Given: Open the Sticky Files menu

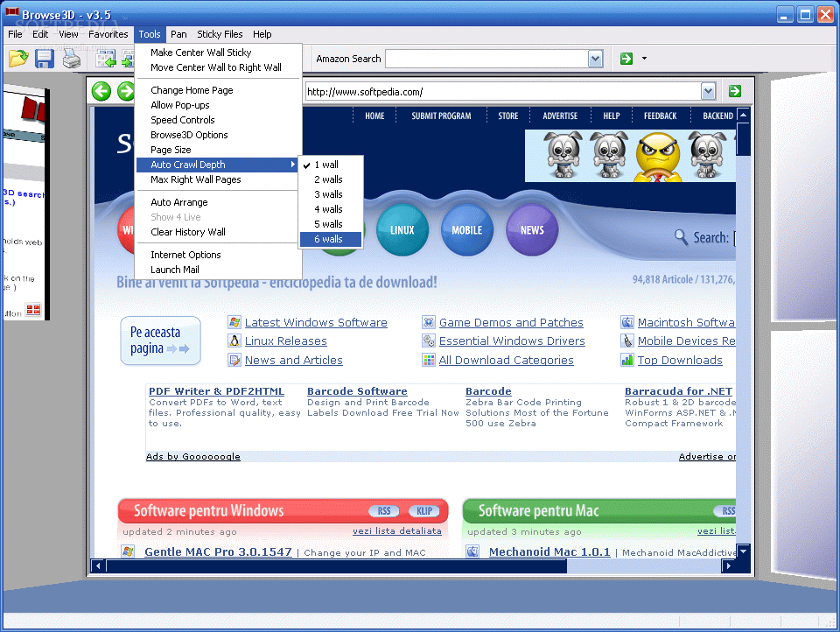Looking at the screenshot, I should (x=220, y=34).
